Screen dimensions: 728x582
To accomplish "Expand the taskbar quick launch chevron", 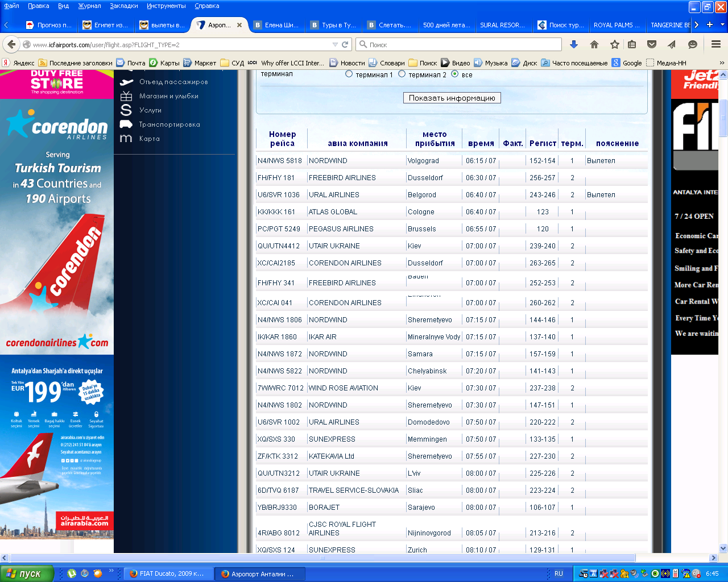I will (x=111, y=571).
